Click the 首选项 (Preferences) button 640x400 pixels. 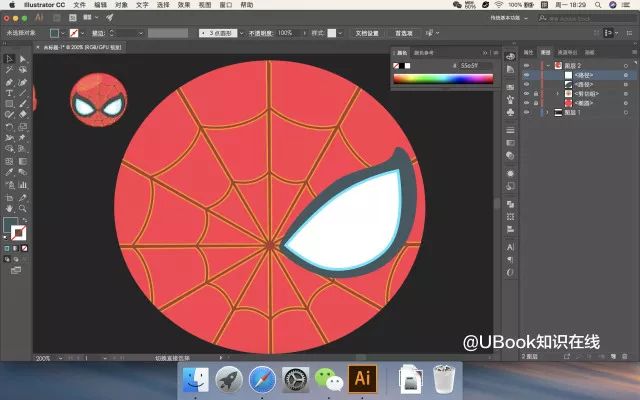[404, 33]
